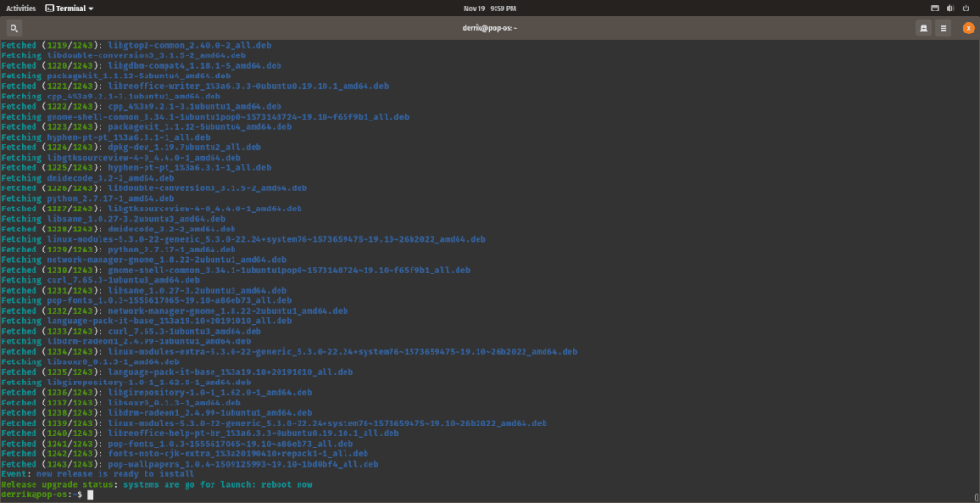Open a new terminal tab

point(923,29)
